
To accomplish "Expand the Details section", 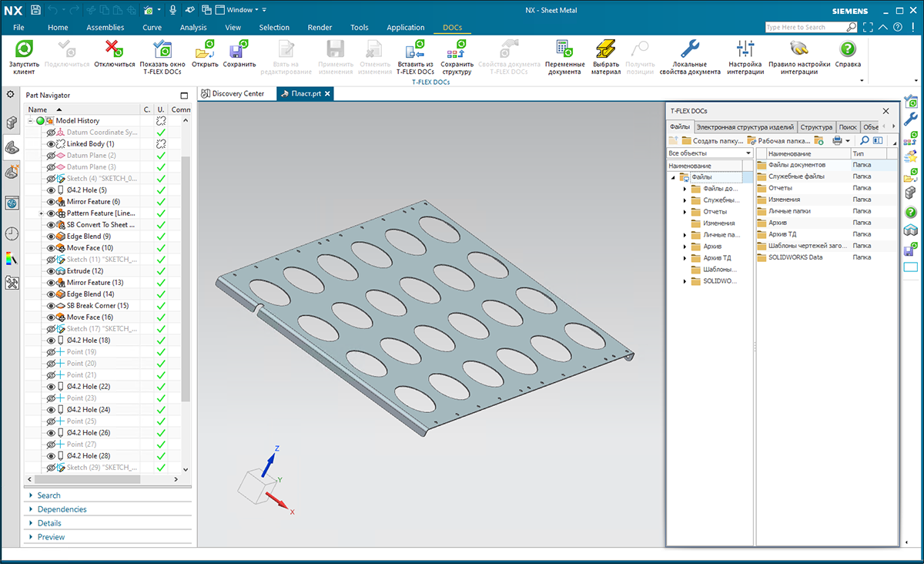I will coord(31,523).
